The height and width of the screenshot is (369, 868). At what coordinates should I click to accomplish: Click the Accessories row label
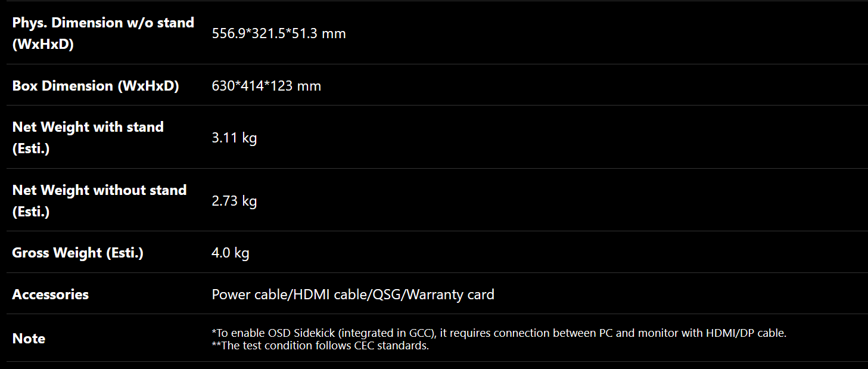pyautogui.click(x=50, y=294)
